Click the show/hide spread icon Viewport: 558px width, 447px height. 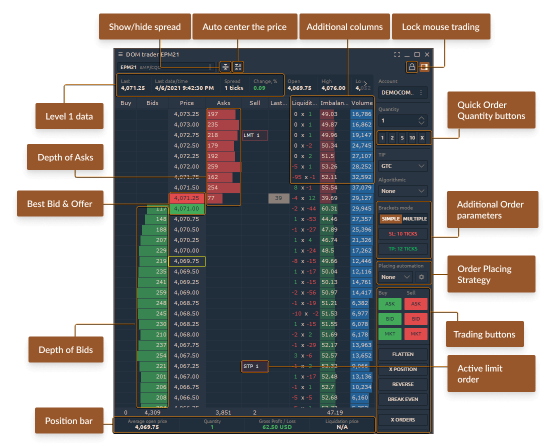(225, 67)
